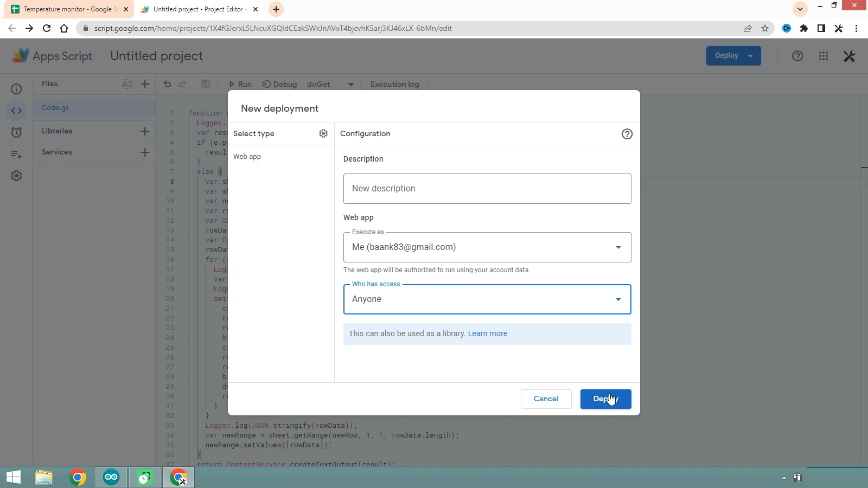The width and height of the screenshot is (868, 488).
Task: Start Debug on the selected function
Action: [279, 84]
